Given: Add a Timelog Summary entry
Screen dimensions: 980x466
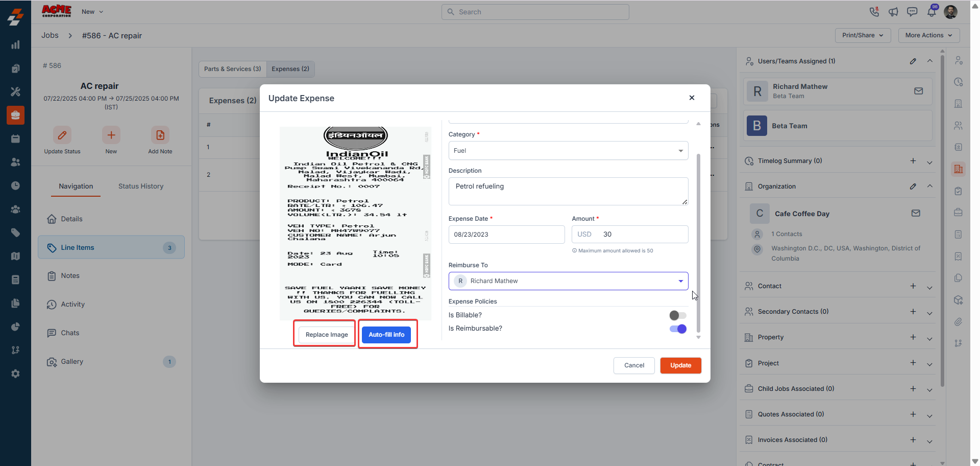Looking at the screenshot, I should (x=913, y=161).
